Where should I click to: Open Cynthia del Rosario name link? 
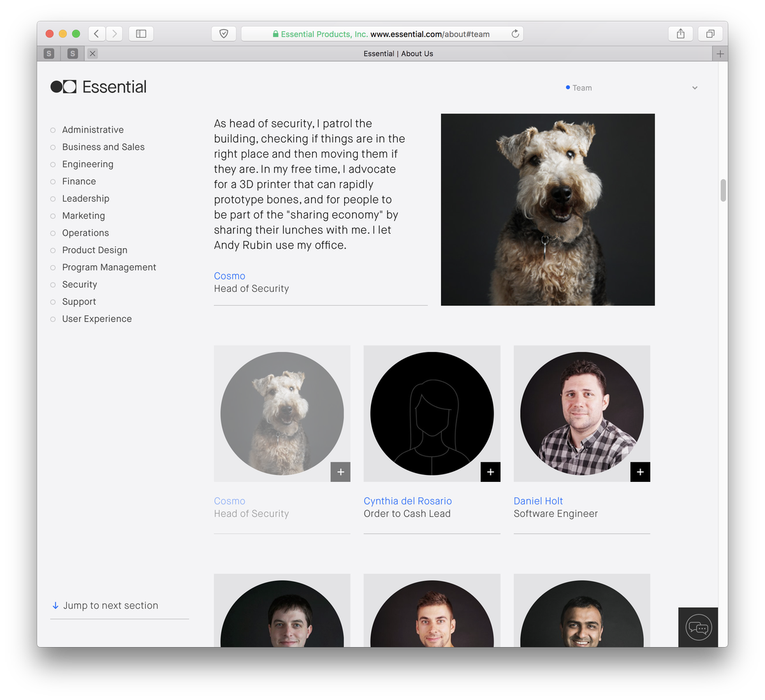pos(408,501)
